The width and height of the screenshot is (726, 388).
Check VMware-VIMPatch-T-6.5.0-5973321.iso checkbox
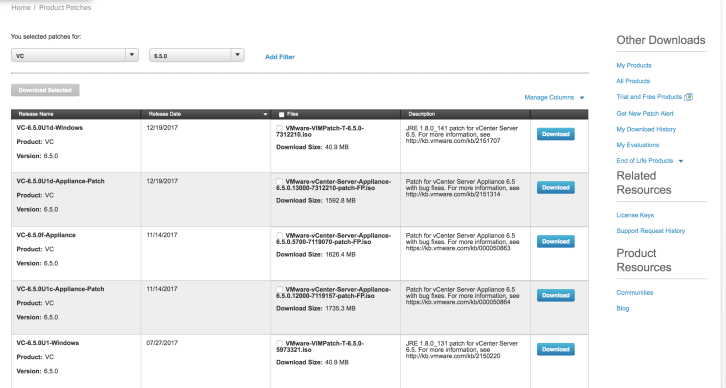click(x=280, y=344)
